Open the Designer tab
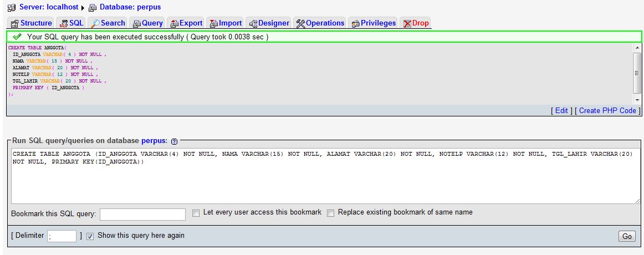Screen dimensions: 644x255 [x=269, y=23]
